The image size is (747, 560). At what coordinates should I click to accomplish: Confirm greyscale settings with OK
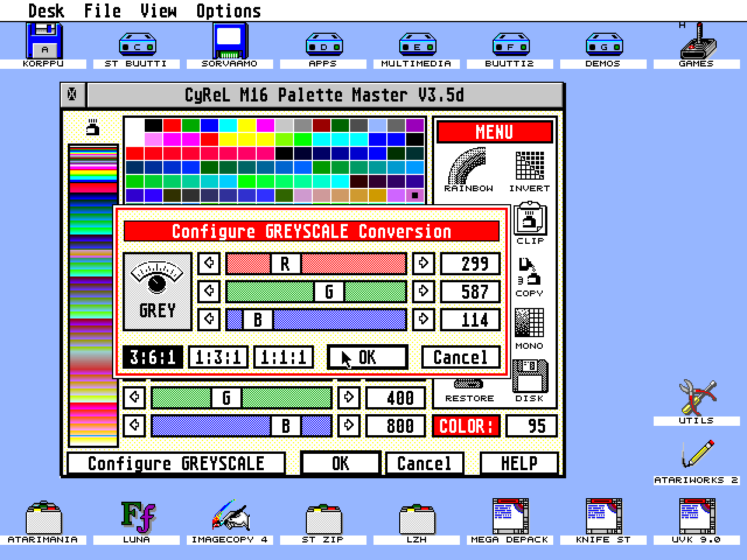pos(367,357)
